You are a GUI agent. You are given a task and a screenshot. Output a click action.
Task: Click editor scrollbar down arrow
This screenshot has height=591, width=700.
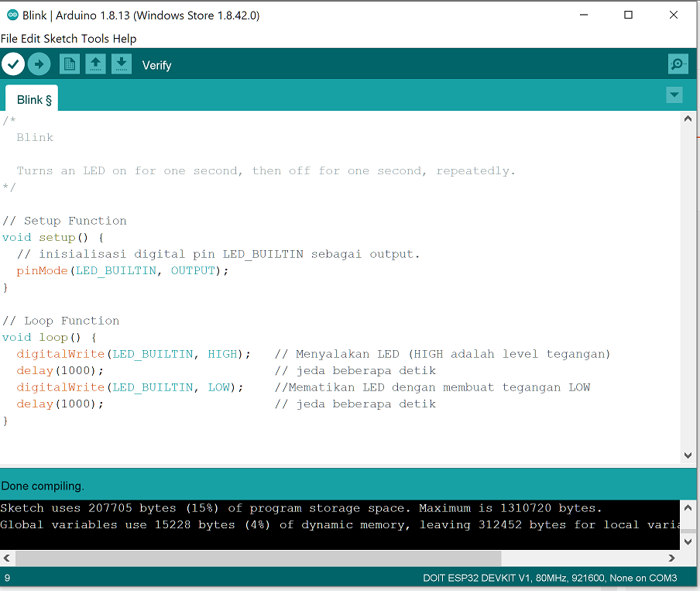tap(688, 455)
